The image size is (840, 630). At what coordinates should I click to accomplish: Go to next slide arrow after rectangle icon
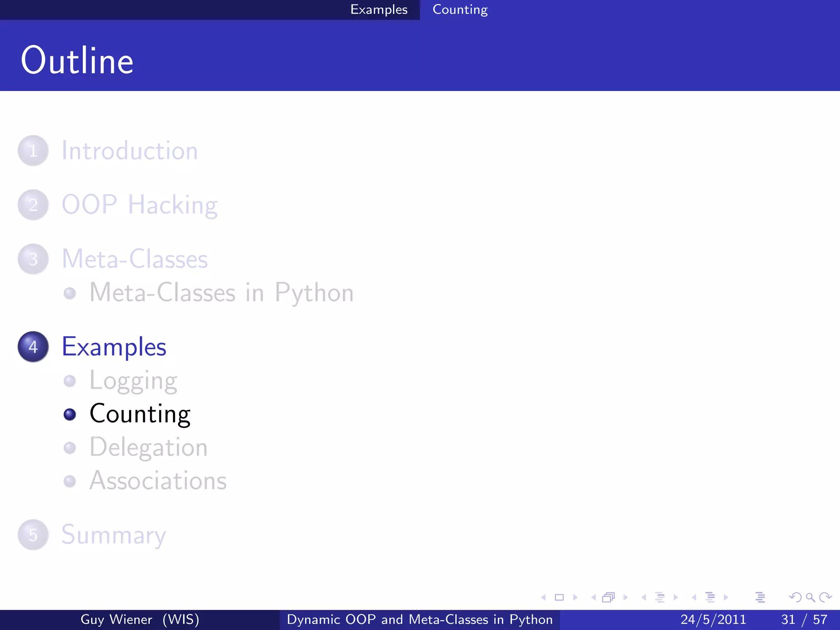click(575, 598)
